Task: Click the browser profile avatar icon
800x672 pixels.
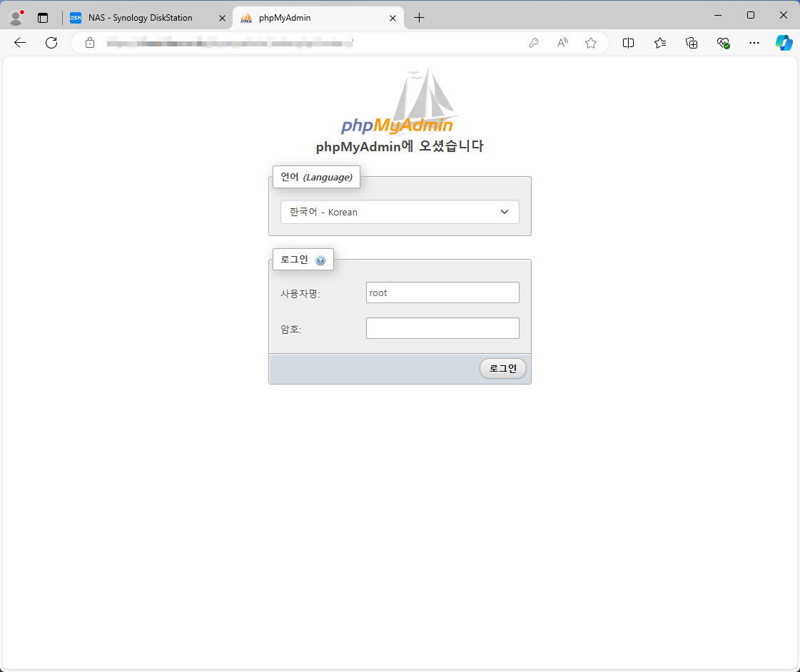Action: pyautogui.click(x=16, y=18)
